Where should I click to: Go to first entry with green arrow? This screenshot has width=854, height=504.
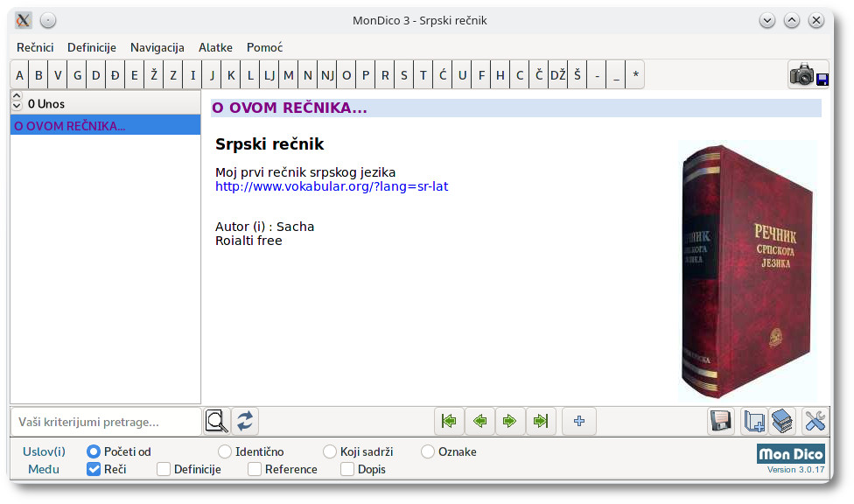tap(449, 421)
